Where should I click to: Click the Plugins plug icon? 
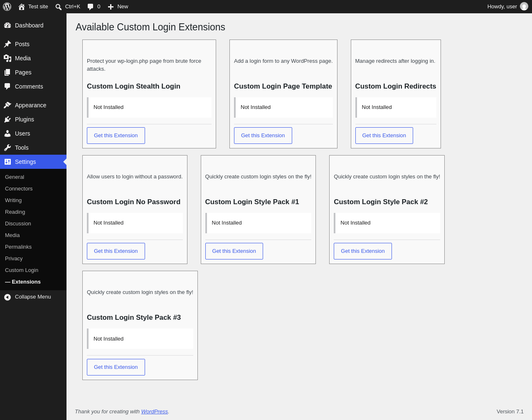(7, 119)
